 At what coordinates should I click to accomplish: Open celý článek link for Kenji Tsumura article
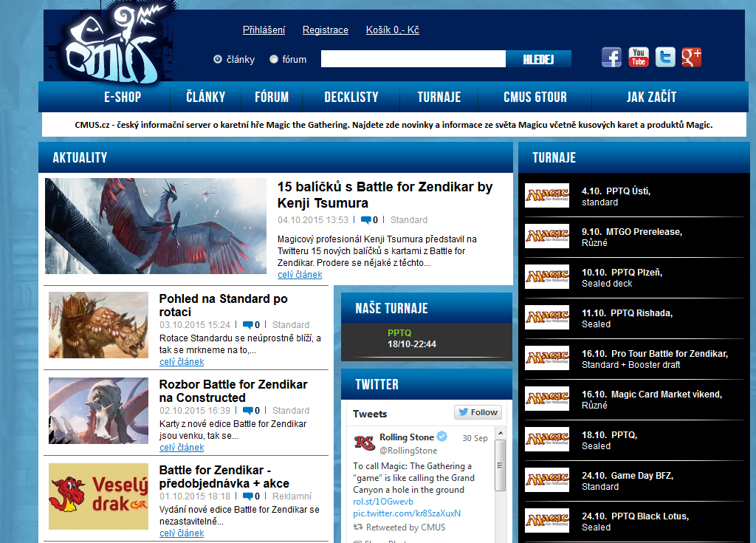pyautogui.click(x=300, y=275)
